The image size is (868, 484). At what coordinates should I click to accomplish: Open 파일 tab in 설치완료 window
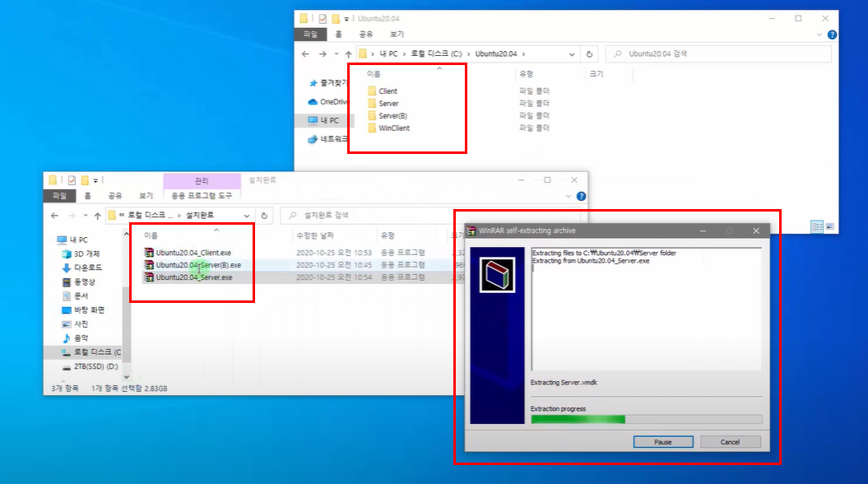59,195
